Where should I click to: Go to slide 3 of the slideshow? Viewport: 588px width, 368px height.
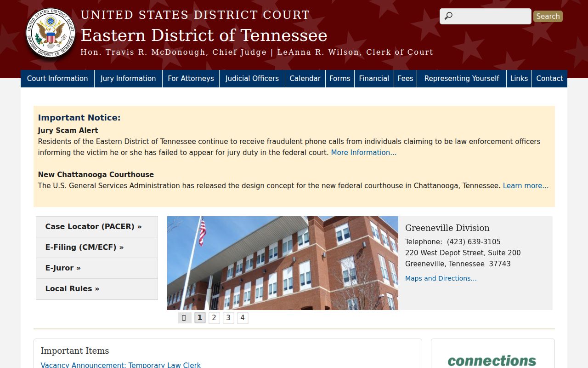point(228,318)
